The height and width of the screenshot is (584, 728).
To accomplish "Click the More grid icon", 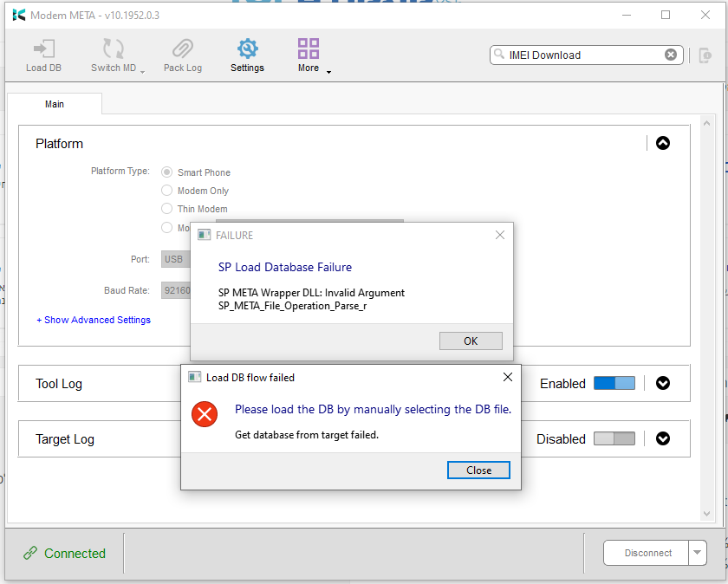I will point(309,49).
